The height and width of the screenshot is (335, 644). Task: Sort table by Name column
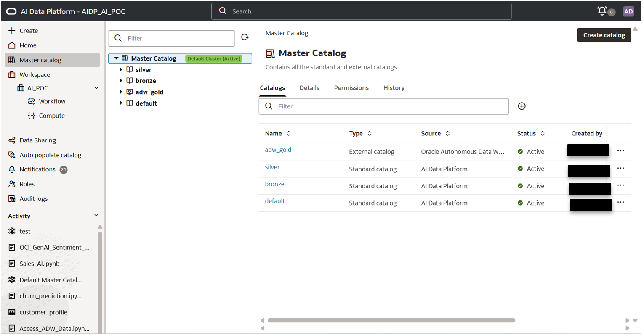pos(289,133)
